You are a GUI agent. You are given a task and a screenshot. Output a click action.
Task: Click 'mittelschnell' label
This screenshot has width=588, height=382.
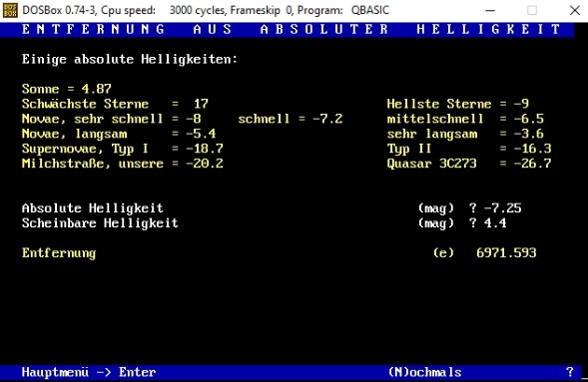click(x=435, y=119)
